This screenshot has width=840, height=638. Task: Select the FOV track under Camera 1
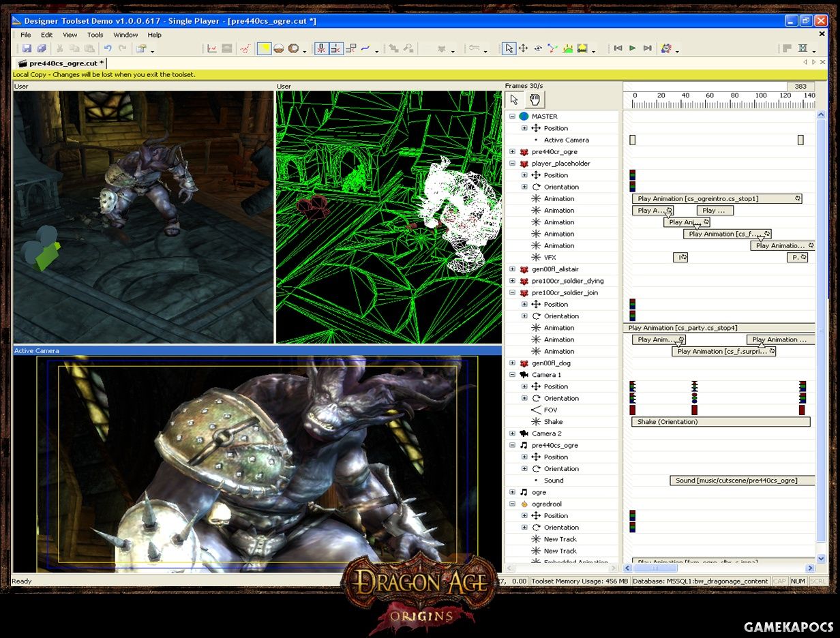tap(562, 410)
